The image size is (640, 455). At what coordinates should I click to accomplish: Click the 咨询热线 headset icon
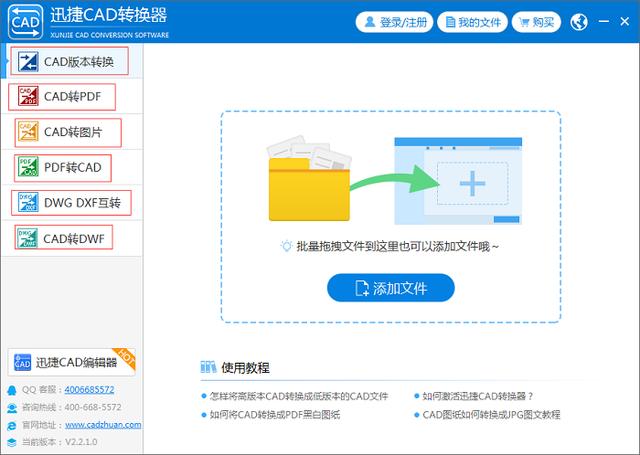click(12, 408)
